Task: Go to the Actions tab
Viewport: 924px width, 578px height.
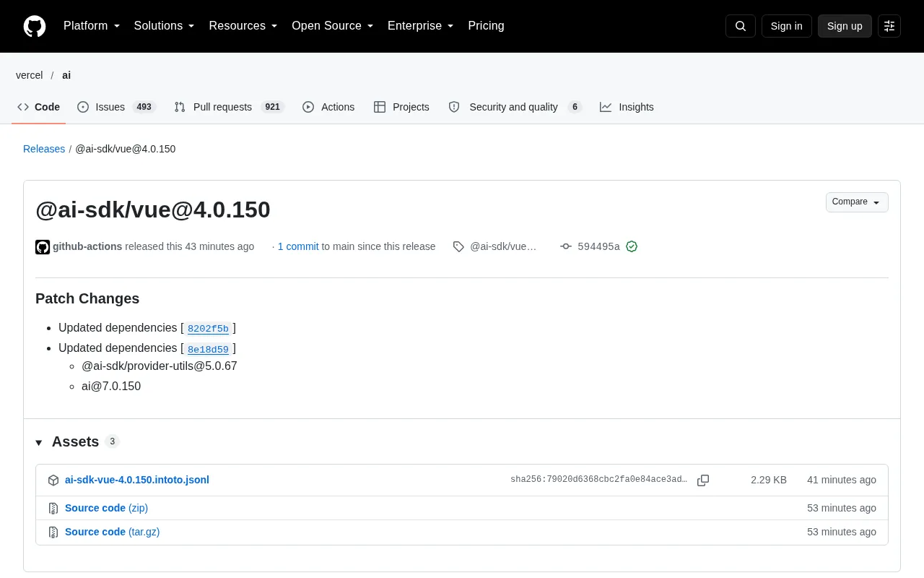Action: tap(328, 107)
